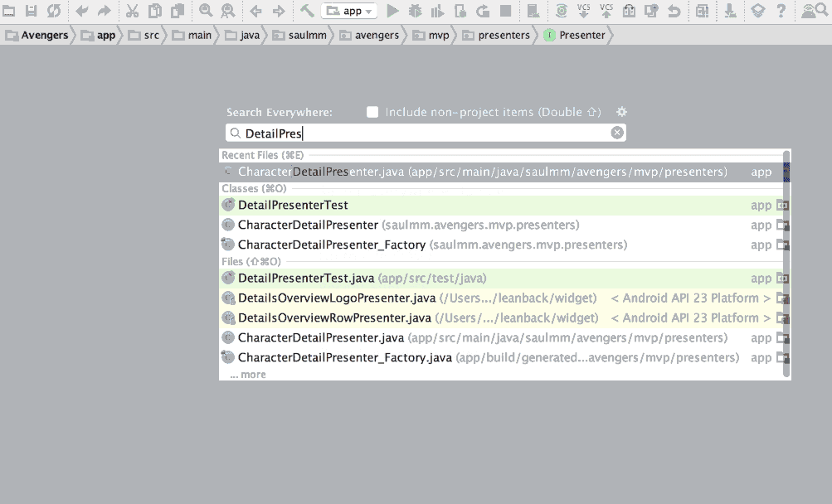
Task: Open the SDK Manager download icon
Action: (x=729, y=11)
